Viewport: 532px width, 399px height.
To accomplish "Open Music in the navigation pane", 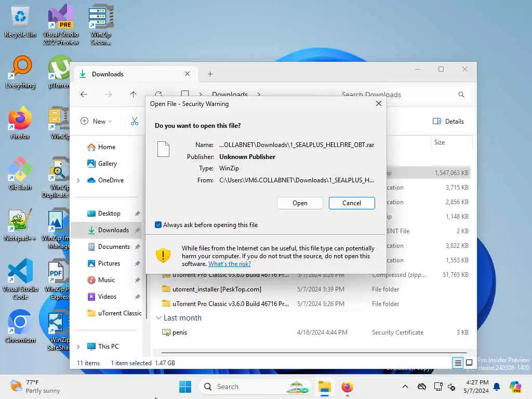I will coord(106,280).
